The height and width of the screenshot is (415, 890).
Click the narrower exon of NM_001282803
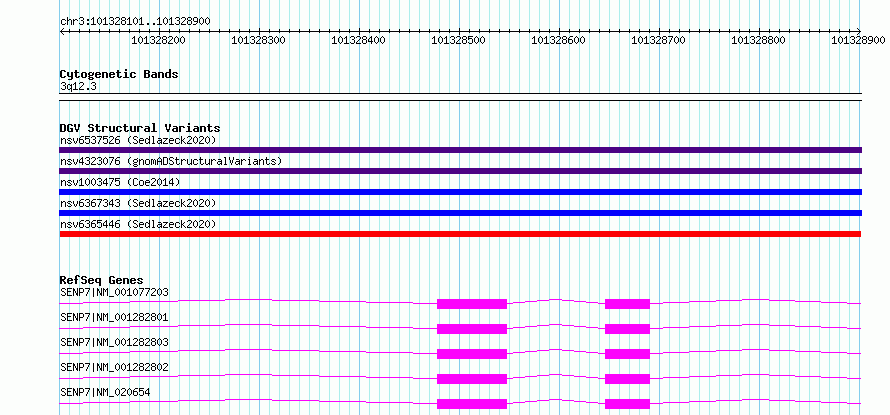coord(627,354)
